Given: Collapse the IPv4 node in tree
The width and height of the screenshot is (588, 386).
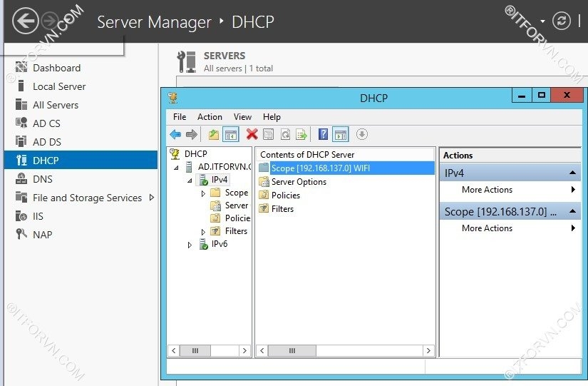Looking at the screenshot, I should tap(190, 180).
